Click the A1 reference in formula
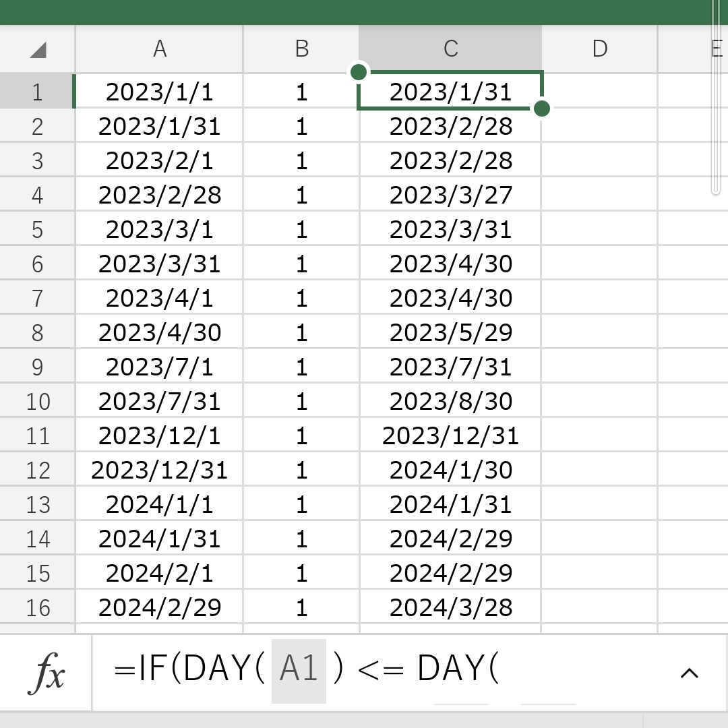 [x=299, y=669]
